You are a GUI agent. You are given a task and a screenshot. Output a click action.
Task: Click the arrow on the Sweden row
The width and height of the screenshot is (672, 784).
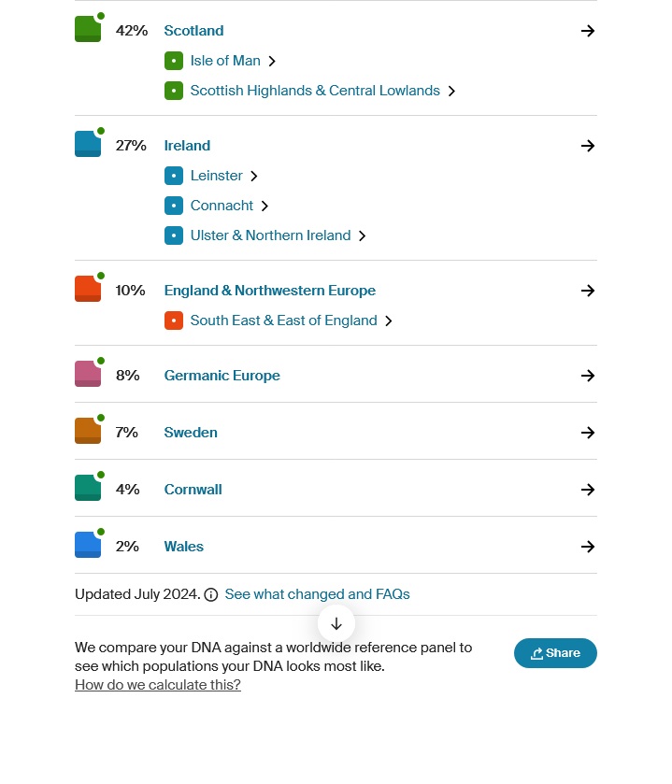pos(587,433)
